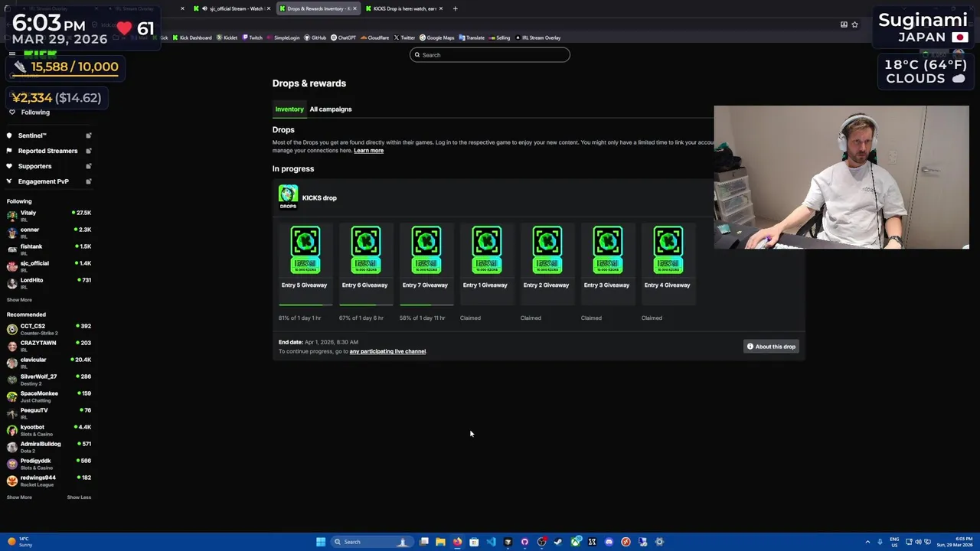Click conner channel avatar
Screen dimensions: 980x551
(12, 233)
